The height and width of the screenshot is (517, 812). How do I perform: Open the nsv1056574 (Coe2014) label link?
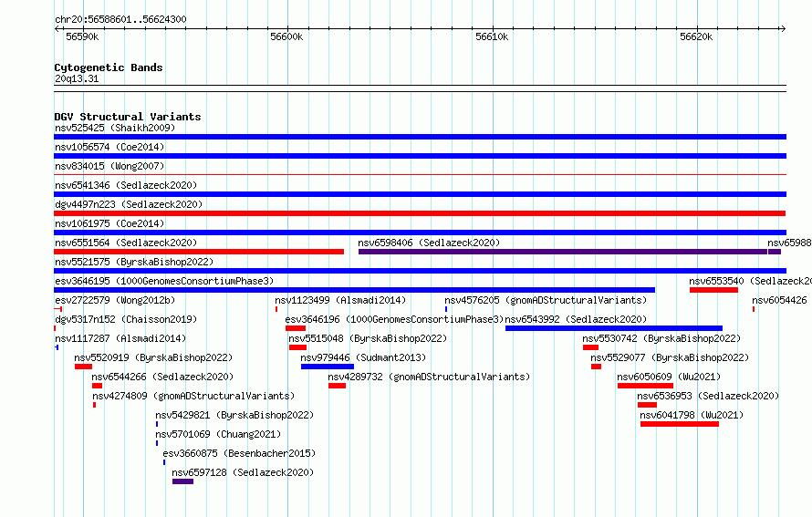tap(109, 147)
